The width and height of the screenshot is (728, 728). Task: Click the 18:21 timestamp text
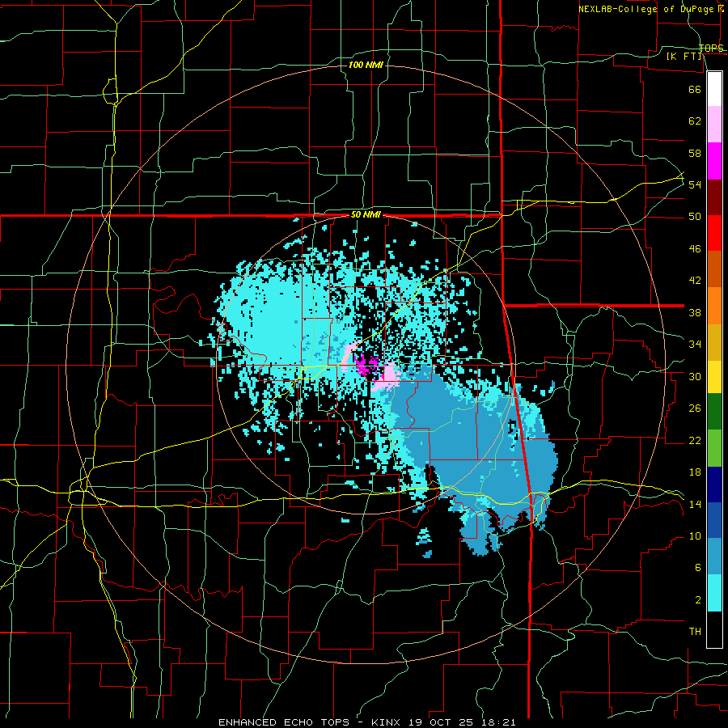[x=499, y=722]
